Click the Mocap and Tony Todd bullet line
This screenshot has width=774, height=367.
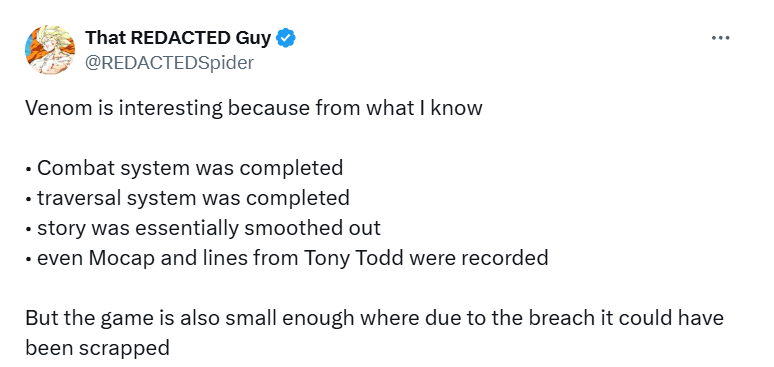click(287, 258)
